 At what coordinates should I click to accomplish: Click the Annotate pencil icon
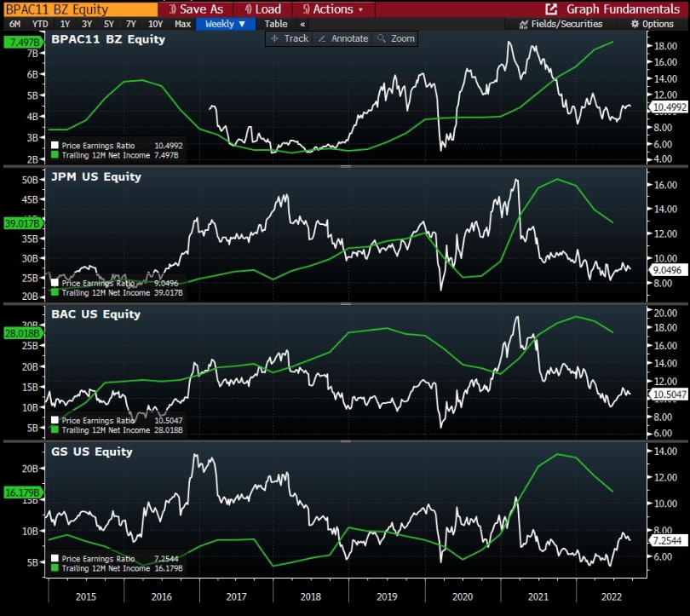322,38
